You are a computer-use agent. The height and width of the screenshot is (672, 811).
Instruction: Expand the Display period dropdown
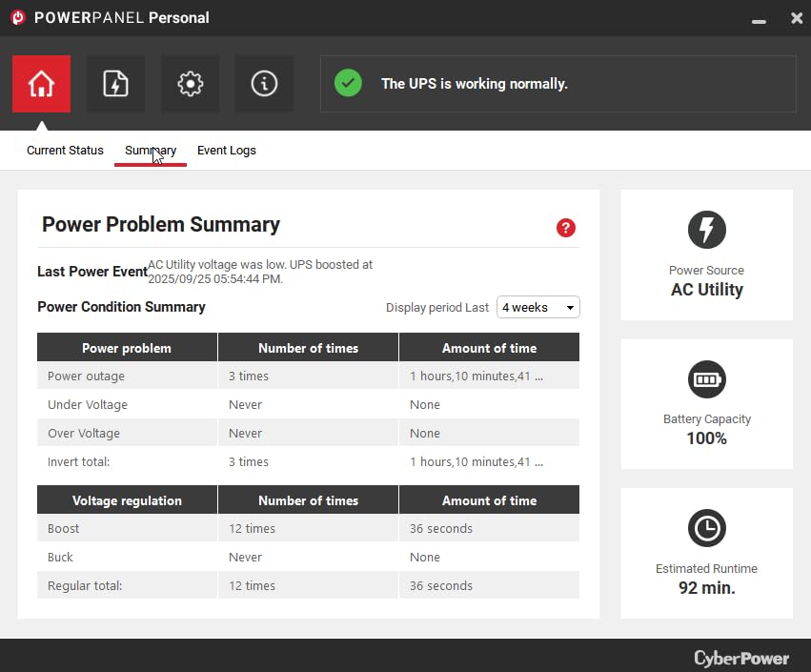(x=538, y=307)
